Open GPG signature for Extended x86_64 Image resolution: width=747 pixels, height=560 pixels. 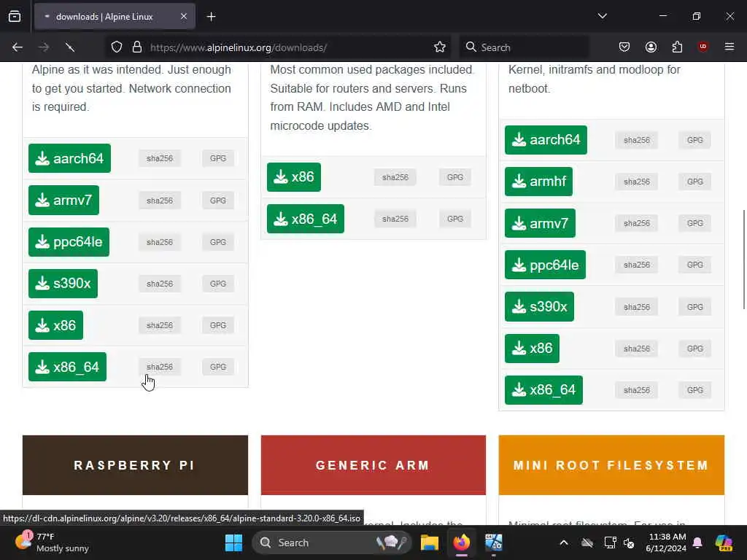coord(455,219)
